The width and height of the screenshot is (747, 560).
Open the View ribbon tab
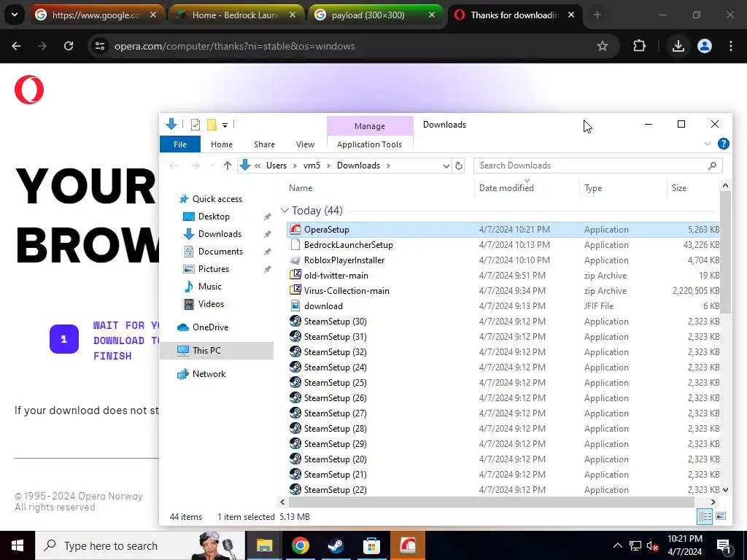coord(305,144)
